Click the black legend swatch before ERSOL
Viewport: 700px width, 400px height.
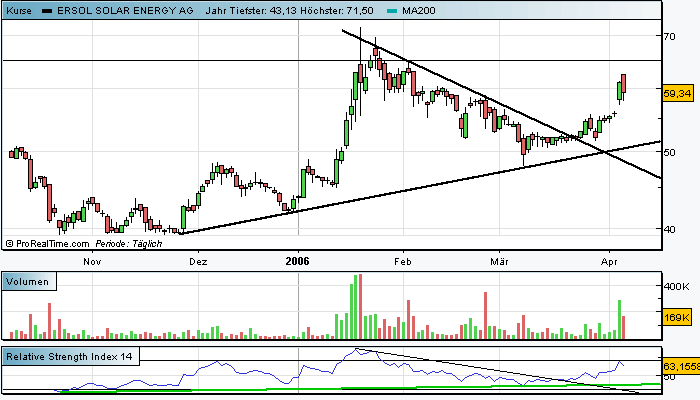pos(47,11)
